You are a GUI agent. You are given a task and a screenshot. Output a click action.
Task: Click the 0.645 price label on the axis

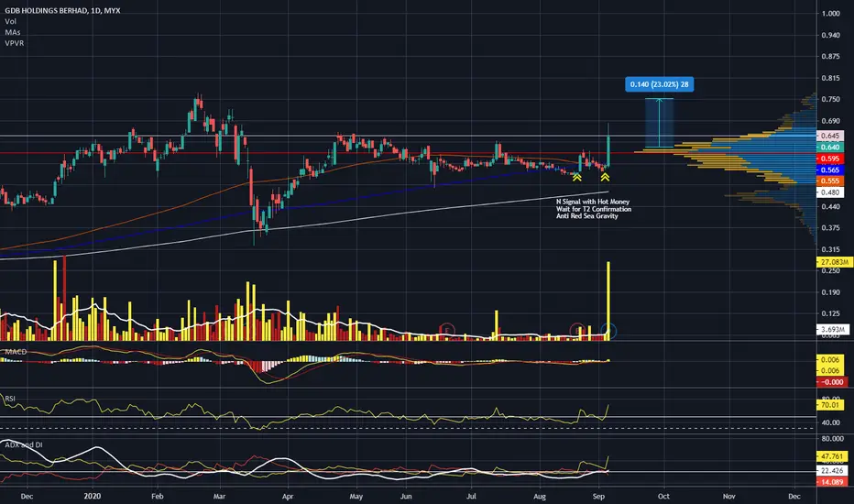tap(830, 136)
